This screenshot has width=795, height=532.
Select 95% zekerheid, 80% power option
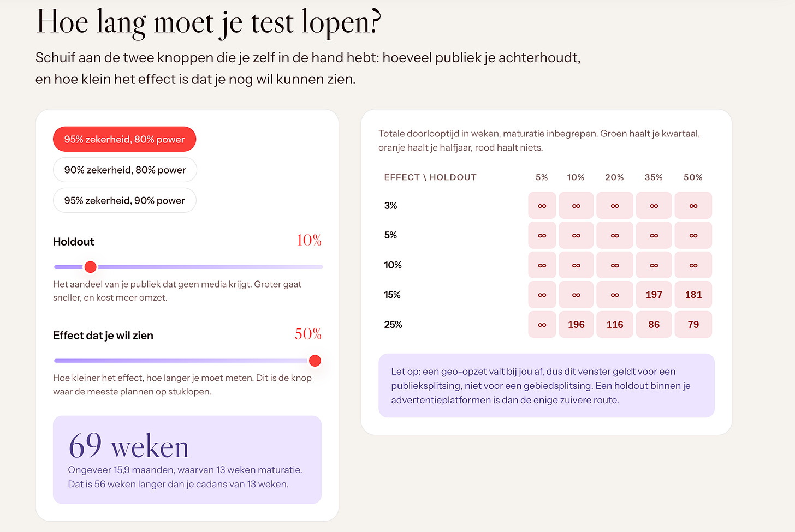124,139
